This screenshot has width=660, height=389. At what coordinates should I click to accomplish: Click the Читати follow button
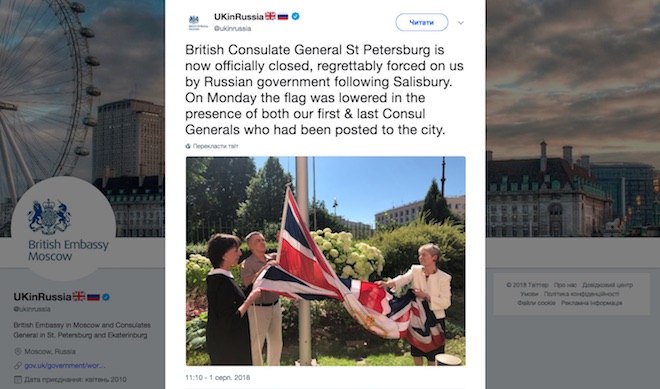[x=422, y=22]
